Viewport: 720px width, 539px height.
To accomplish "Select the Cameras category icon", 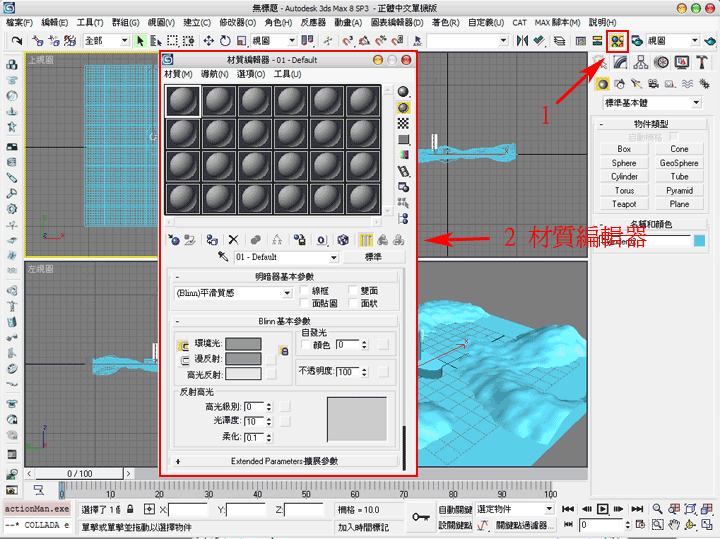I will click(x=653, y=84).
